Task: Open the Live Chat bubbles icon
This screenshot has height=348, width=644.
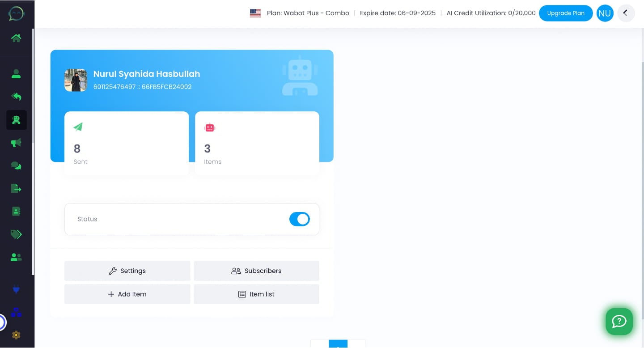Action: 16,166
